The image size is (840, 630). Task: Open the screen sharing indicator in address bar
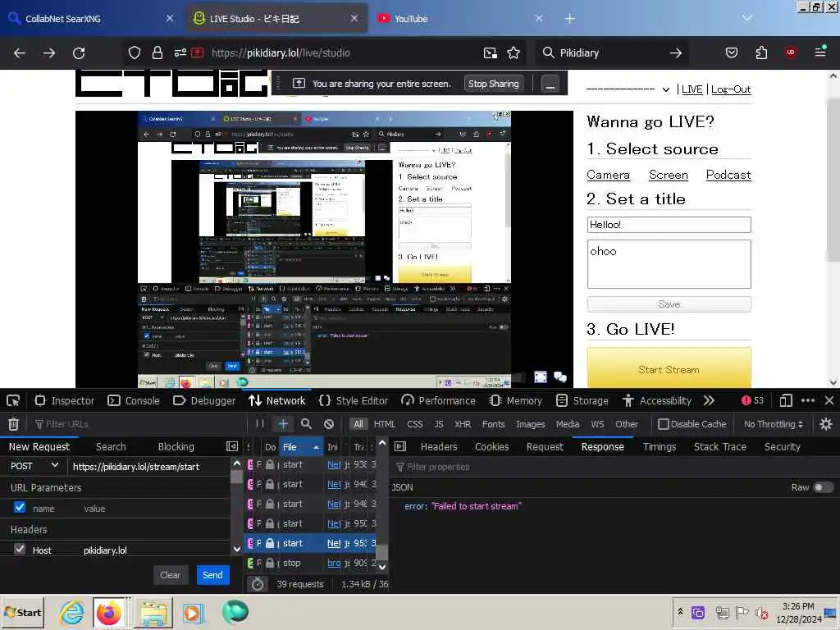pyautogui.click(x=198, y=52)
